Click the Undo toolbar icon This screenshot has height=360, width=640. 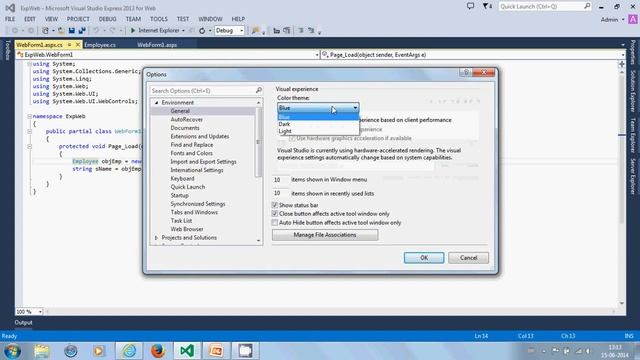coord(96,31)
